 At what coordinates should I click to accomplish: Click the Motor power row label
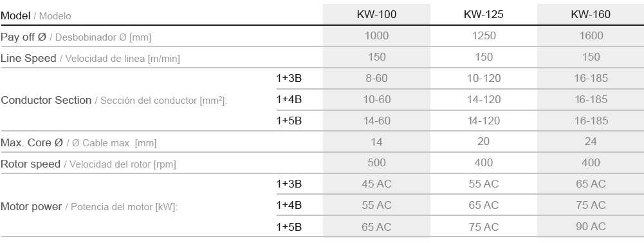tap(89, 206)
